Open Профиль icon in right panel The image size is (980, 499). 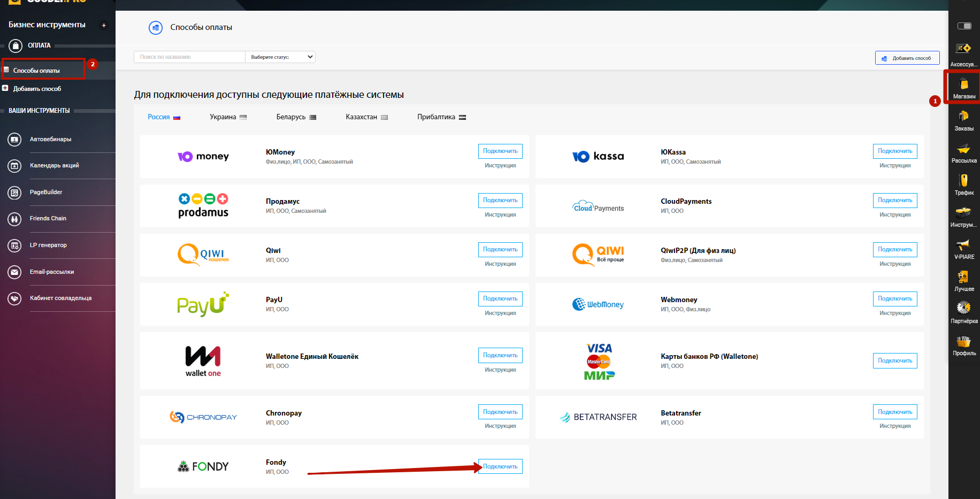coord(964,341)
